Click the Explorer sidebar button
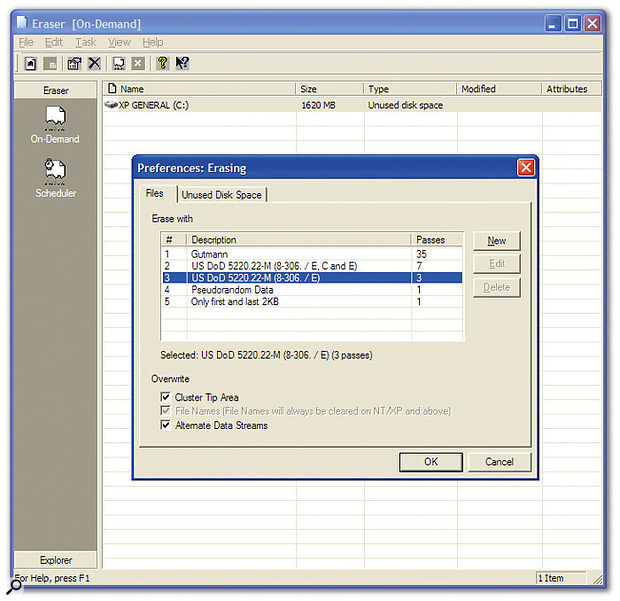The width and height of the screenshot is (620, 601). 55,560
